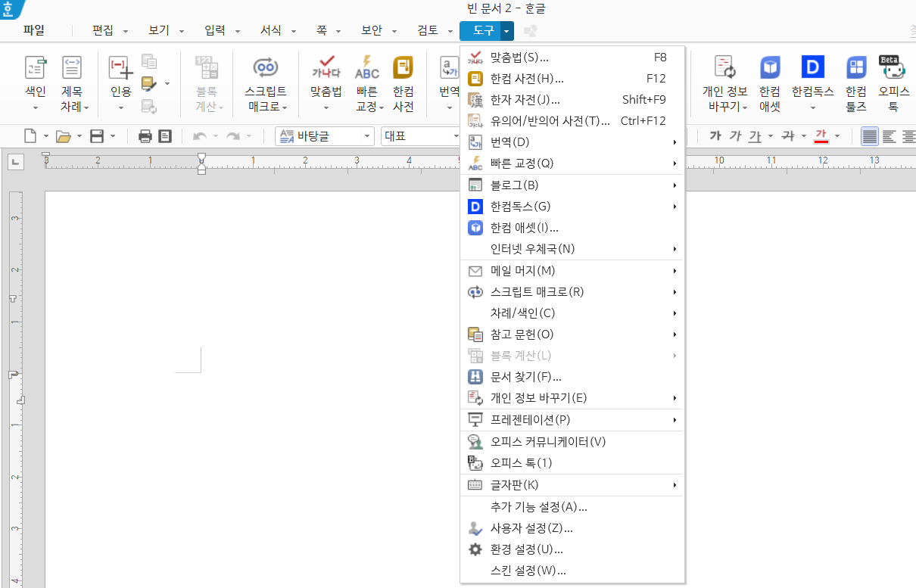Select 한컴 애셋(I)... menu entry
Screen dimensions: 916x588
point(572,227)
